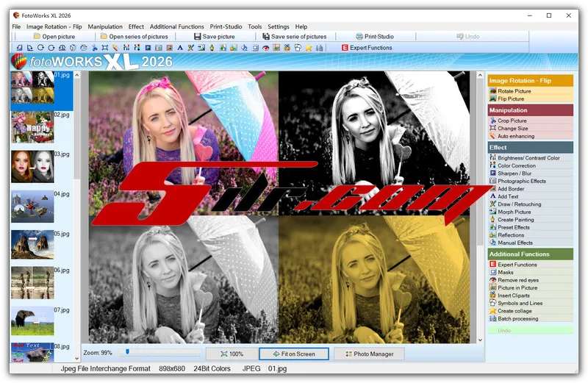This screenshot has width=588, height=383.
Task: Open the Image Rotation - Flip menu
Action: pos(54,26)
